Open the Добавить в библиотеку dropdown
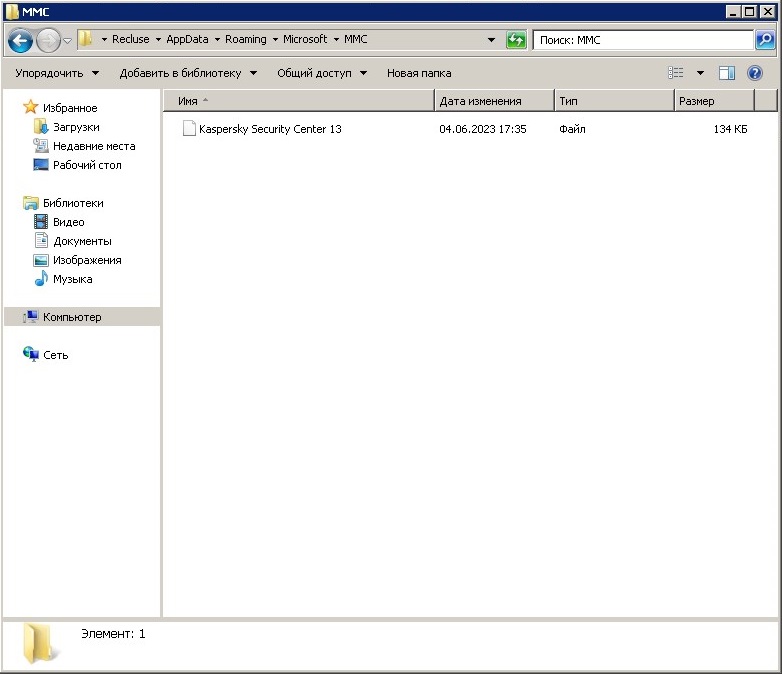The image size is (782, 674). [188, 73]
